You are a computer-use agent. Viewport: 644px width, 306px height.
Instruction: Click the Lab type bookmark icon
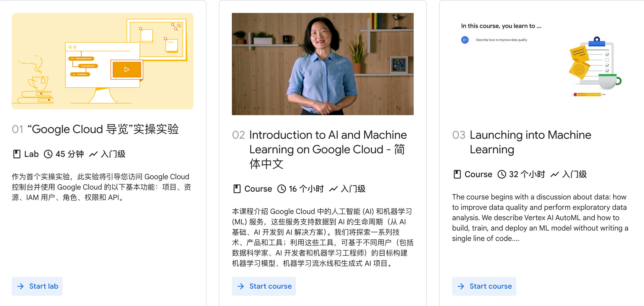click(x=17, y=154)
